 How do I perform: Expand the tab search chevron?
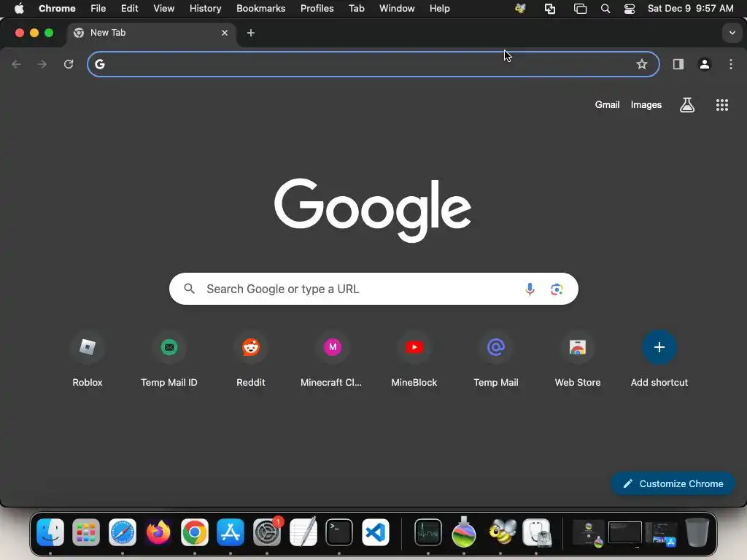(x=732, y=33)
